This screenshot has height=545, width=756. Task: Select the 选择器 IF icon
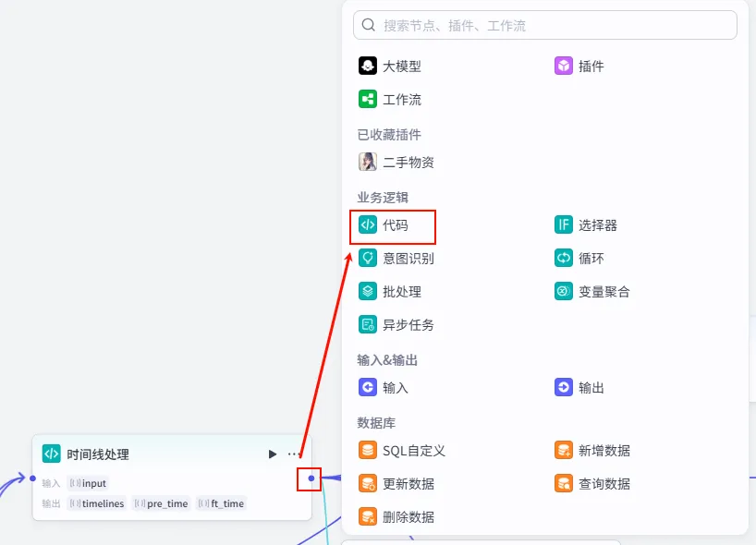click(x=563, y=224)
